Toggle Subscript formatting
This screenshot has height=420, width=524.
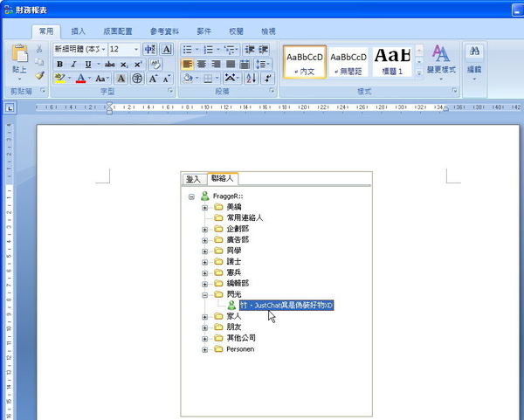pyautogui.click(x=124, y=64)
